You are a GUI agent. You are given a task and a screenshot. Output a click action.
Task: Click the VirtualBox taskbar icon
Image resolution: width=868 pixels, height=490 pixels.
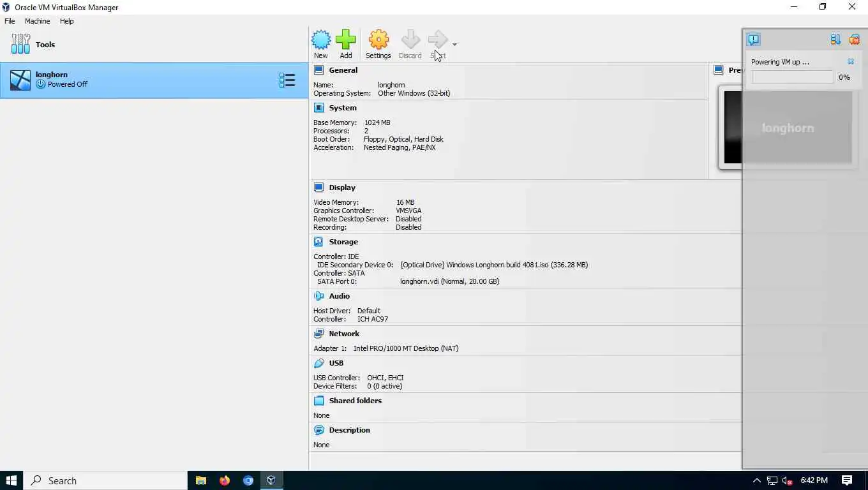pyautogui.click(x=271, y=480)
